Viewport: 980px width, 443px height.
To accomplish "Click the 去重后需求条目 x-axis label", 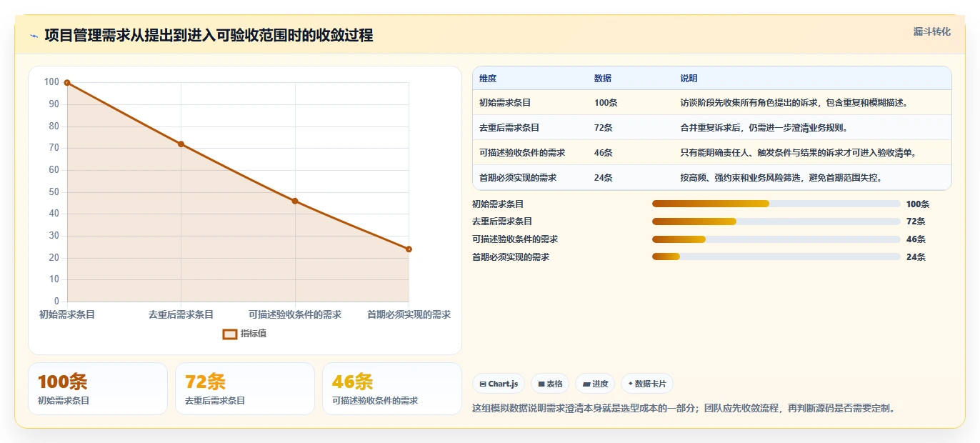I will (x=181, y=314).
